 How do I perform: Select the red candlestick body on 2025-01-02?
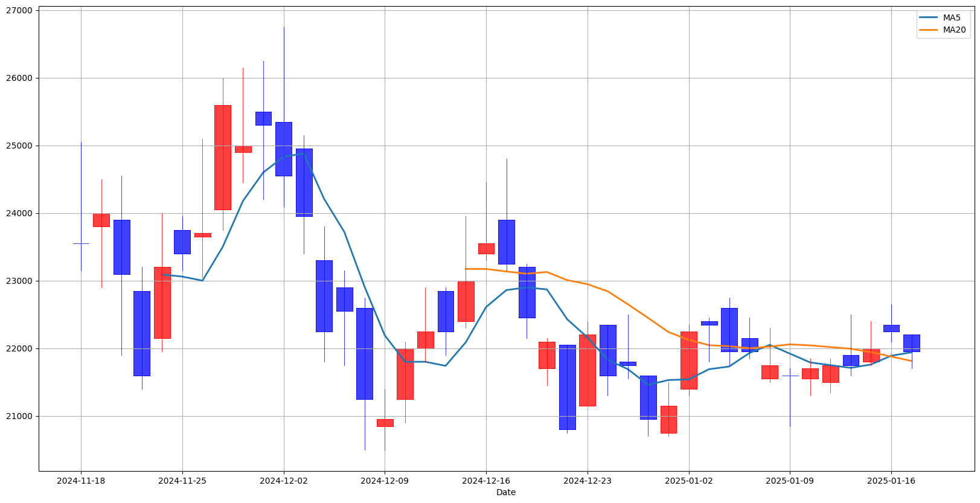click(x=689, y=360)
